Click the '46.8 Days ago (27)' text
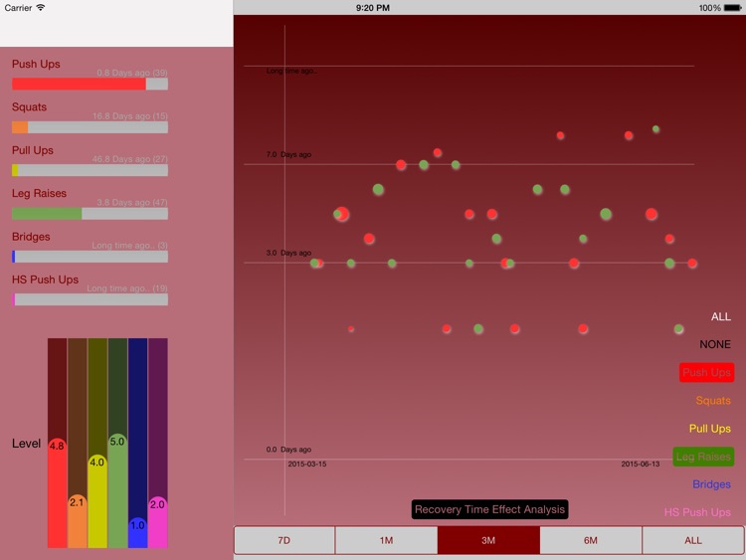Image resolution: width=746 pixels, height=560 pixels. (130, 159)
